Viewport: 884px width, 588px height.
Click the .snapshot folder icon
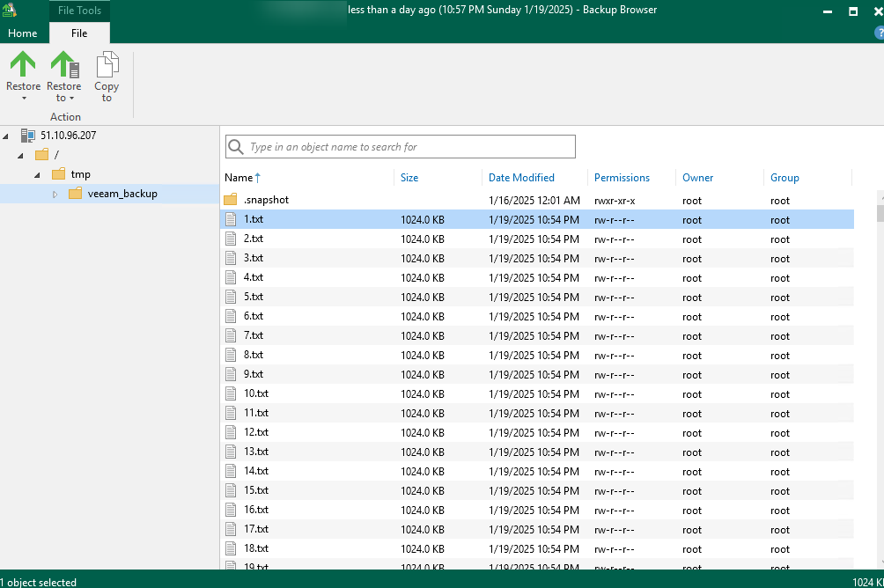pyautogui.click(x=231, y=200)
